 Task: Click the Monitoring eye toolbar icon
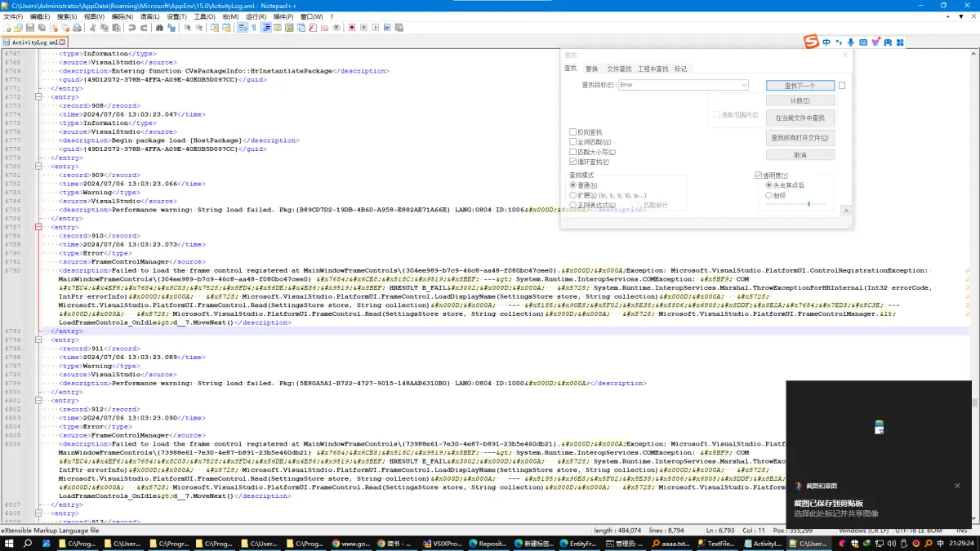click(336, 28)
